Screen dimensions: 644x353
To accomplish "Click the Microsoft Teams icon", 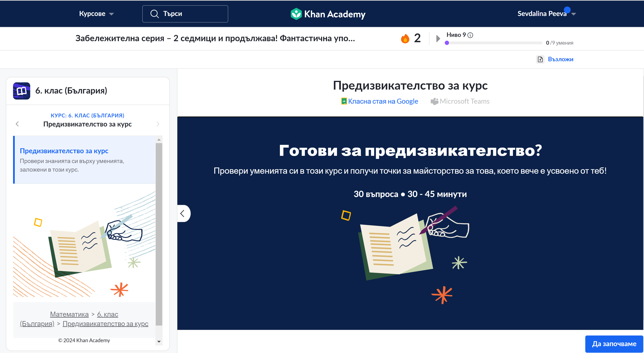I will pos(434,101).
